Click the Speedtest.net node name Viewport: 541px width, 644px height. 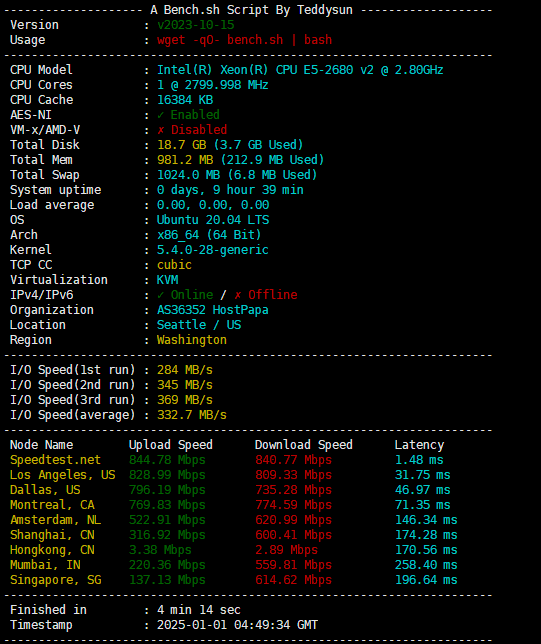click(55, 460)
